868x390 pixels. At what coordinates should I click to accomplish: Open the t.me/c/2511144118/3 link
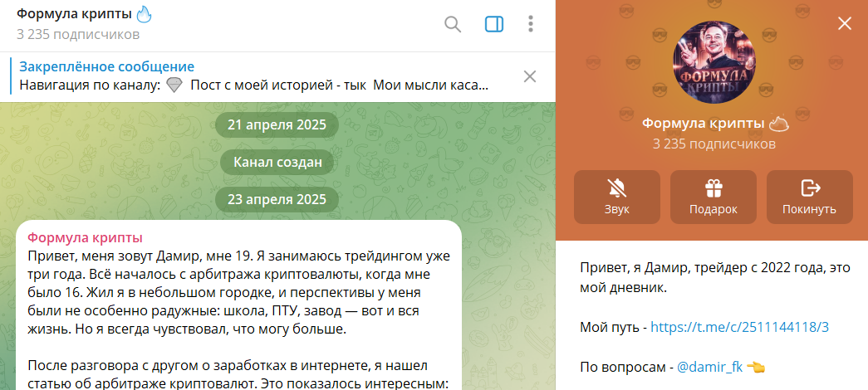(x=739, y=327)
